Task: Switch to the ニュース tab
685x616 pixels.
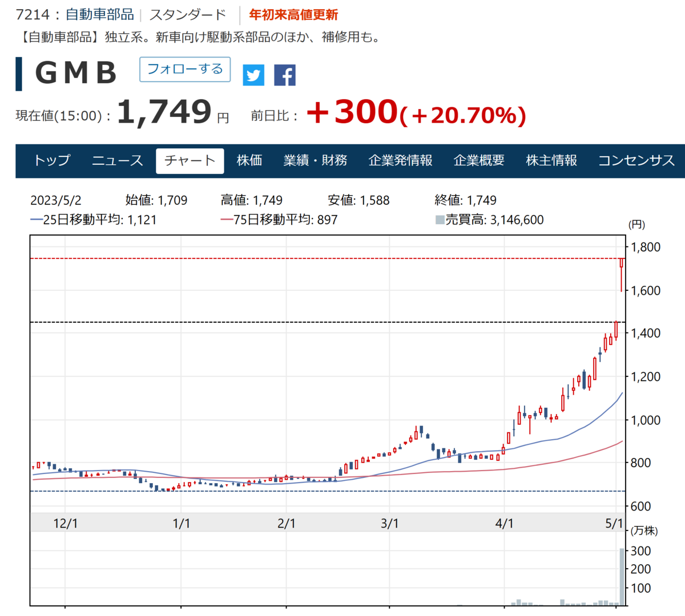Action: (118, 161)
